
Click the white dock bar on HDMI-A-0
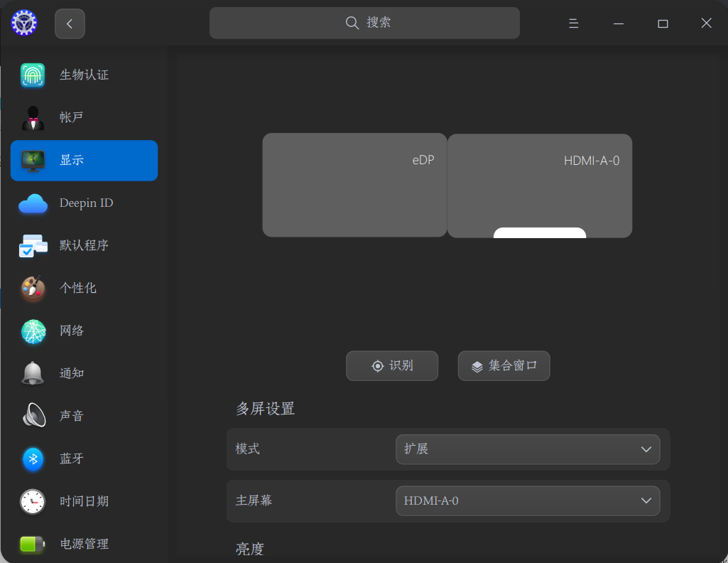(540, 232)
